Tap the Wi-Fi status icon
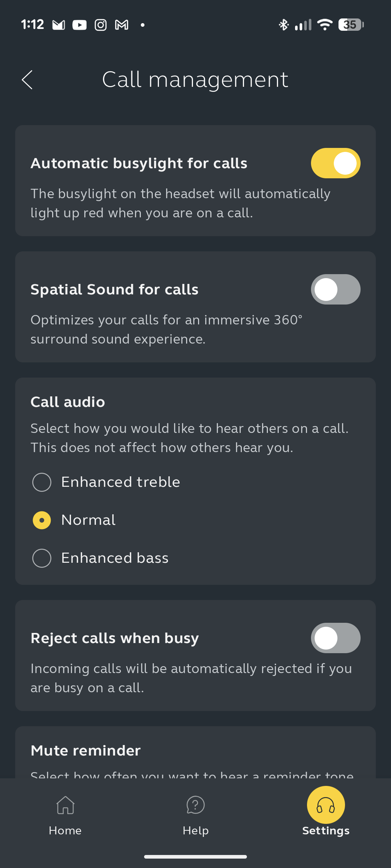The height and width of the screenshot is (868, 391). click(x=325, y=25)
